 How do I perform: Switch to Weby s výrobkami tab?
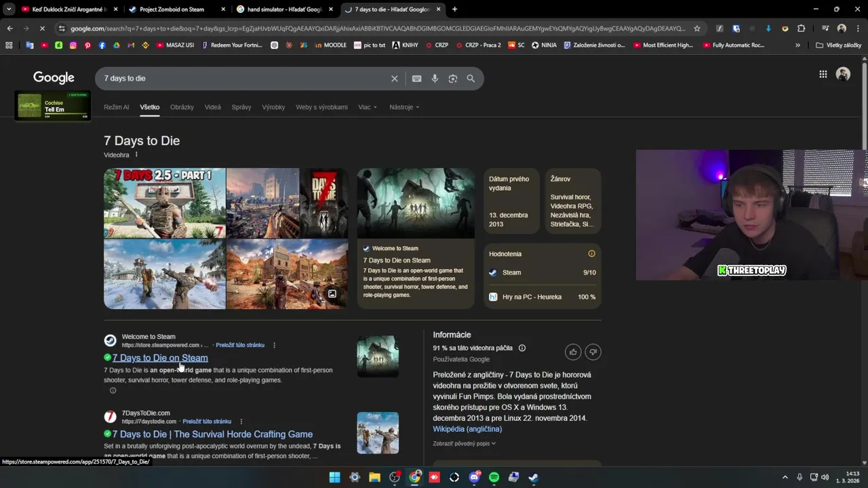tap(321, 107)
